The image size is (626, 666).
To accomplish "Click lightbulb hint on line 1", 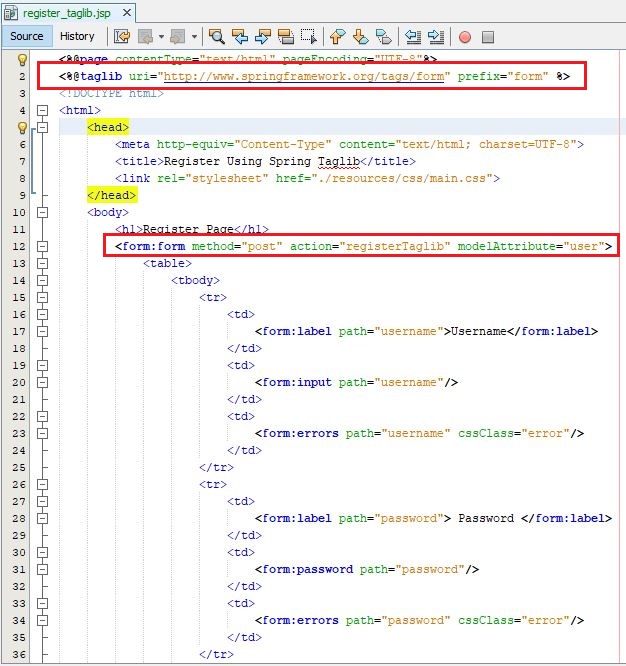I will click(22, 59).
